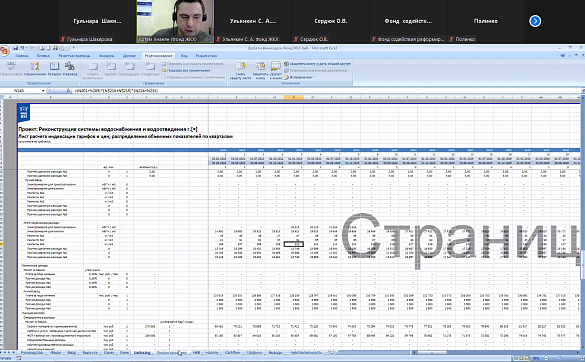Protect workbook via Защитить книгу

[260, 71]
